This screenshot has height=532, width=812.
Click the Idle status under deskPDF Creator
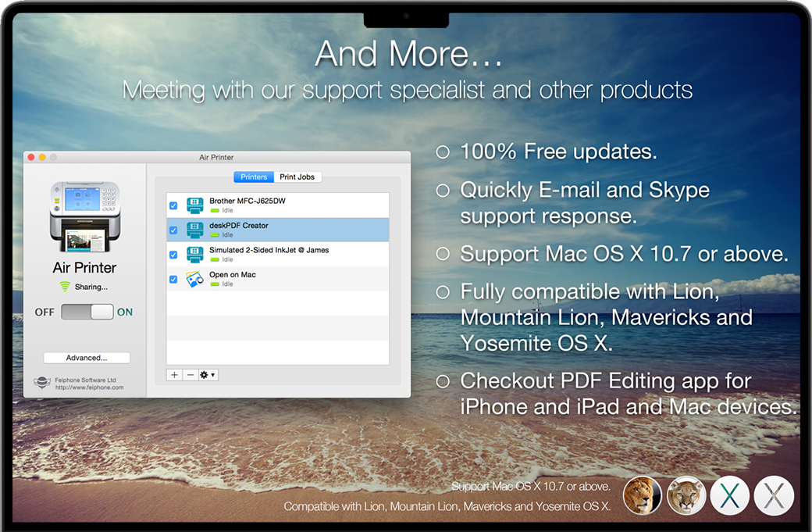tap(227, 234)
